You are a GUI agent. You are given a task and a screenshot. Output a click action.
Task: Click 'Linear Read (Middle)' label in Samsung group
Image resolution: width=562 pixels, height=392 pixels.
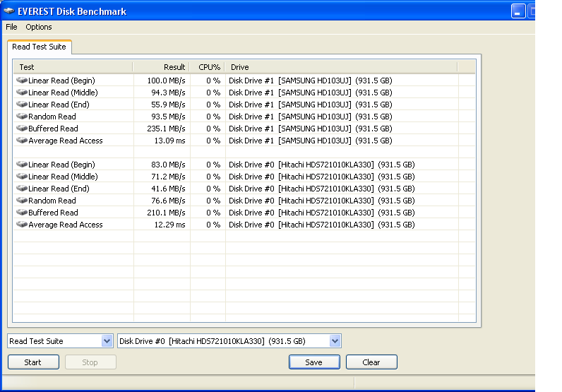point(63,93)
